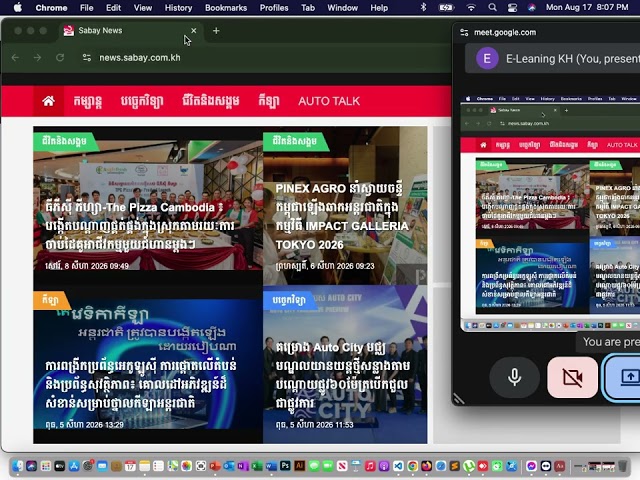
Task: Click the shared screen preview in Meet
Action: pyautogui.click(x=550, y=212)
